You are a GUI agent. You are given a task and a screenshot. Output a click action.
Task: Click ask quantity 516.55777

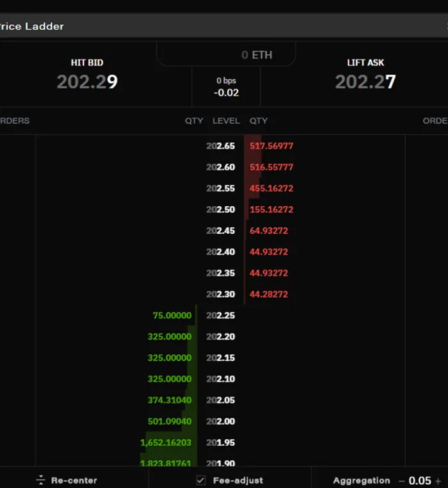click(x=271, y=167)
